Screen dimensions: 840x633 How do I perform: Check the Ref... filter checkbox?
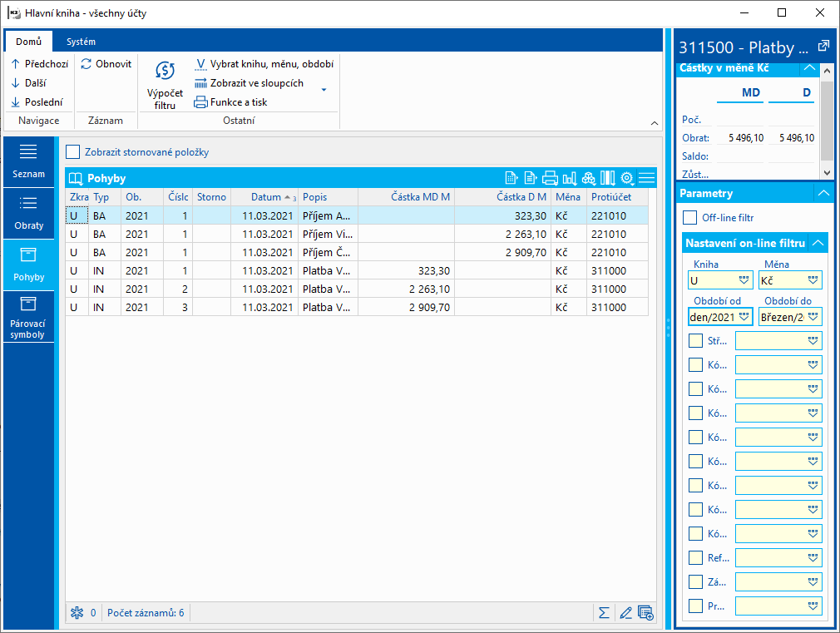pyautogui.click(x=695, y=557)
